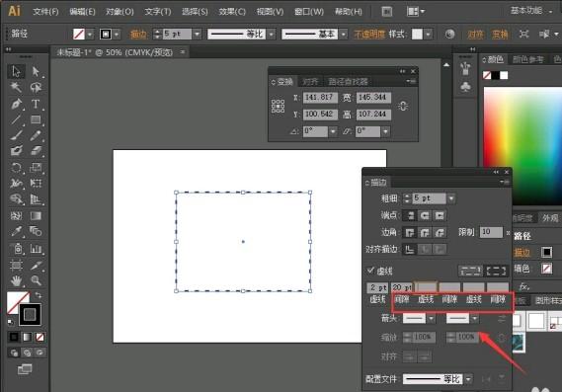Select the Selection tool (black arrow)
562x392 pixels.
tap(16, 71)
